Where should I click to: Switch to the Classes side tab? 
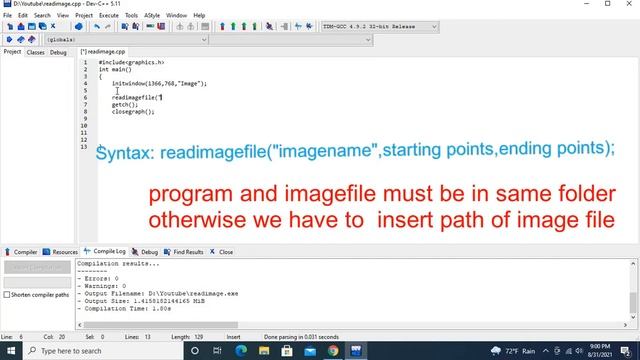pyautogui.click(x=36, y=52)
